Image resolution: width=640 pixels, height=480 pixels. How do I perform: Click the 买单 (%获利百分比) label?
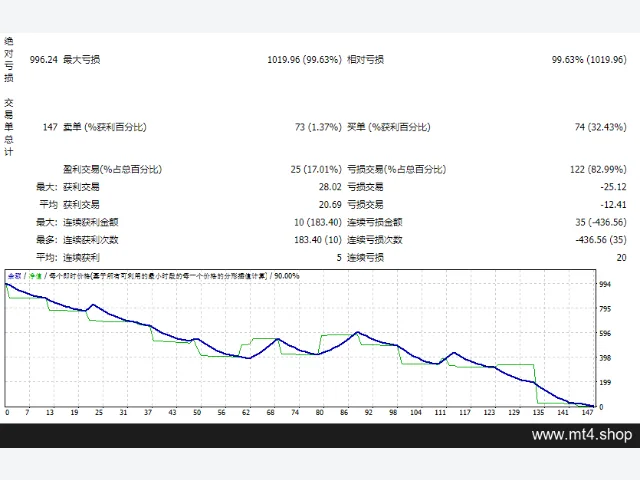(x=389, y=127)
